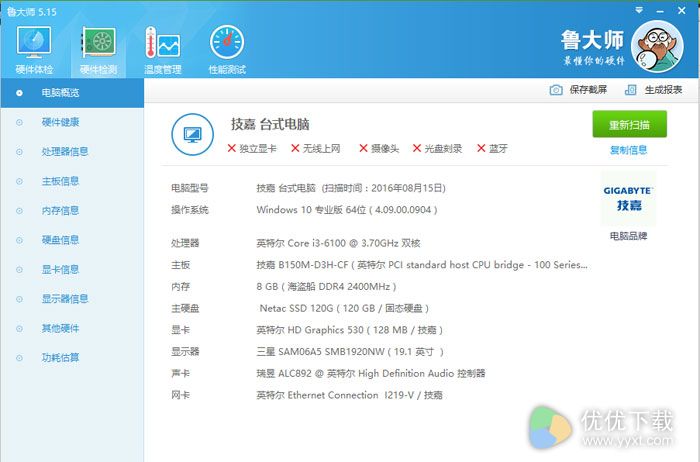Click the GIGABYTE 技嘉 brand logo
The height and width of the screenshot is (462, 700).
(629, 199)
